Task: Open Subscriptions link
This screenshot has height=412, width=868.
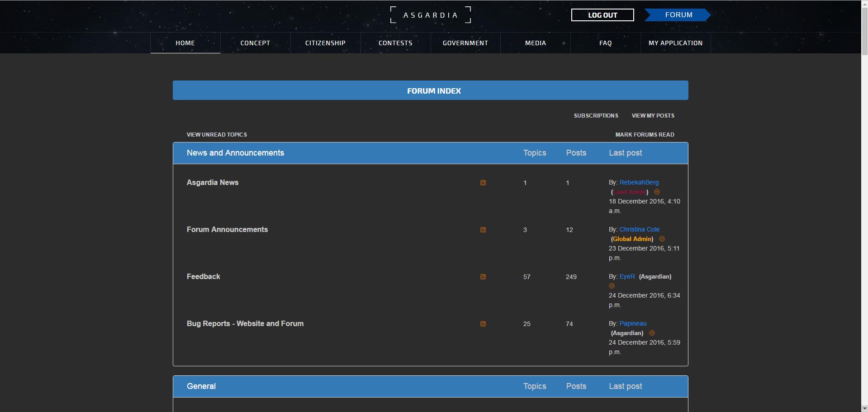Action: coord(596,116)
